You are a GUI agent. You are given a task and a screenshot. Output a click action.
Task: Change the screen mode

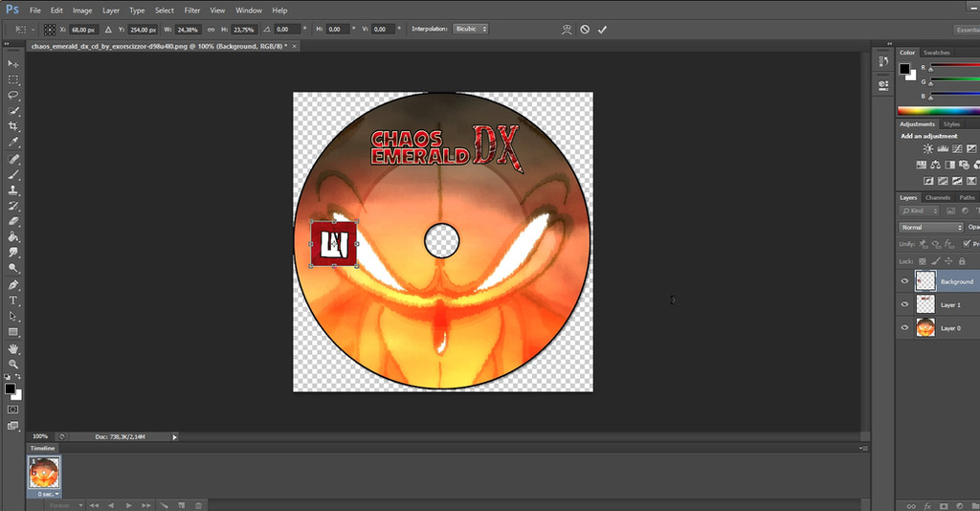13,426
